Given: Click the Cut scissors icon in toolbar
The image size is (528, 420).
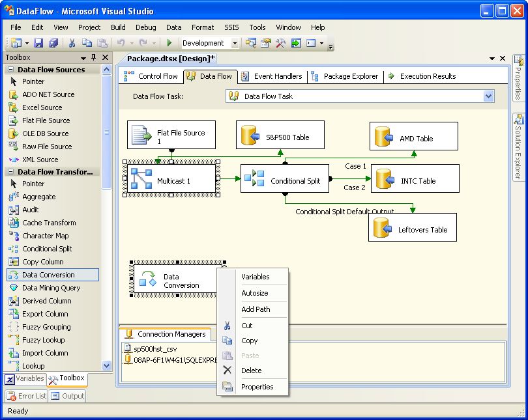Looking at the screenshot, I should (x=72, y=43).
